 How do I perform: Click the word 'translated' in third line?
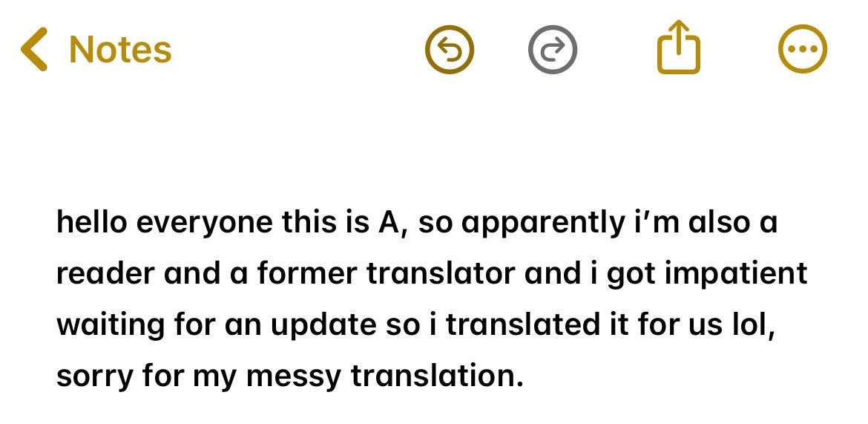tap(523, 324)
